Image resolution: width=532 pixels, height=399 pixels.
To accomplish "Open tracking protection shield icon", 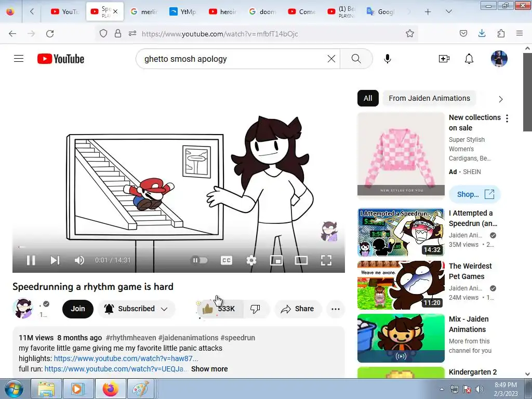I will 103,34.
